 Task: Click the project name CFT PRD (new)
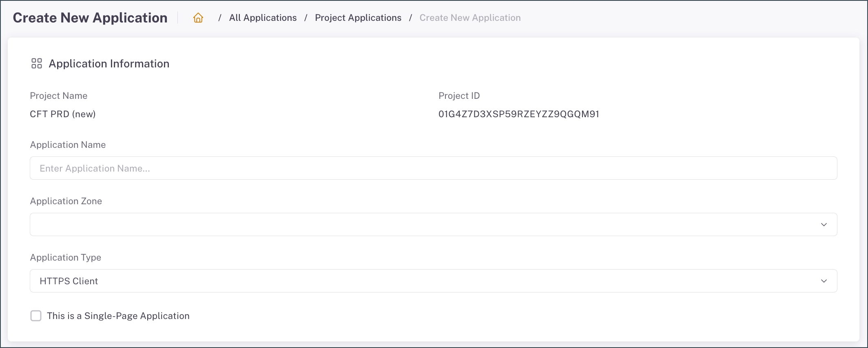click(x=63, y=114)
